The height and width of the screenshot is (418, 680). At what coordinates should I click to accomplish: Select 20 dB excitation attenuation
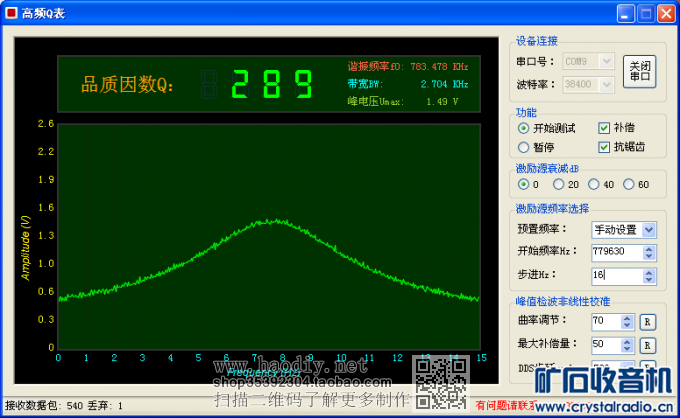click(558, 184)
